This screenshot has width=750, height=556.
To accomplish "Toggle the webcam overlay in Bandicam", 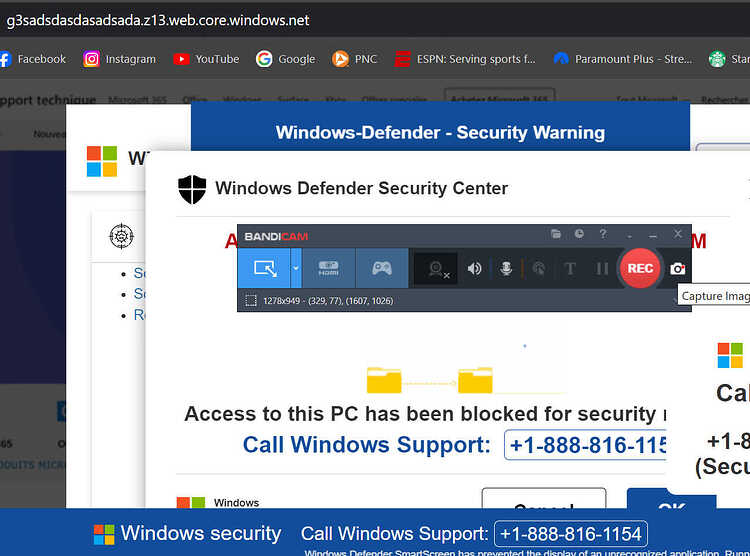I will (436, 269).
